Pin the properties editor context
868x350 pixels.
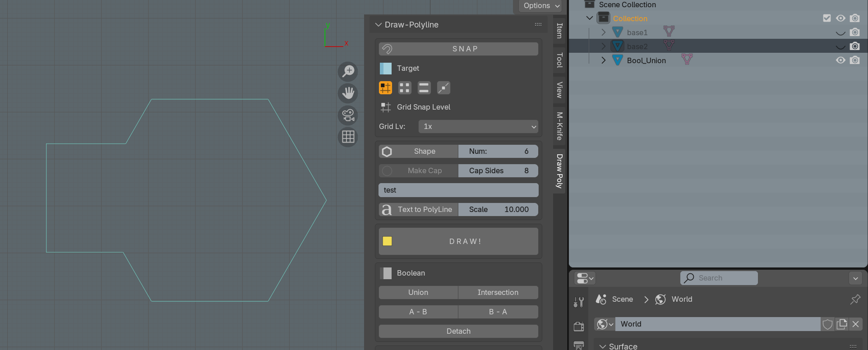(855, 299)
